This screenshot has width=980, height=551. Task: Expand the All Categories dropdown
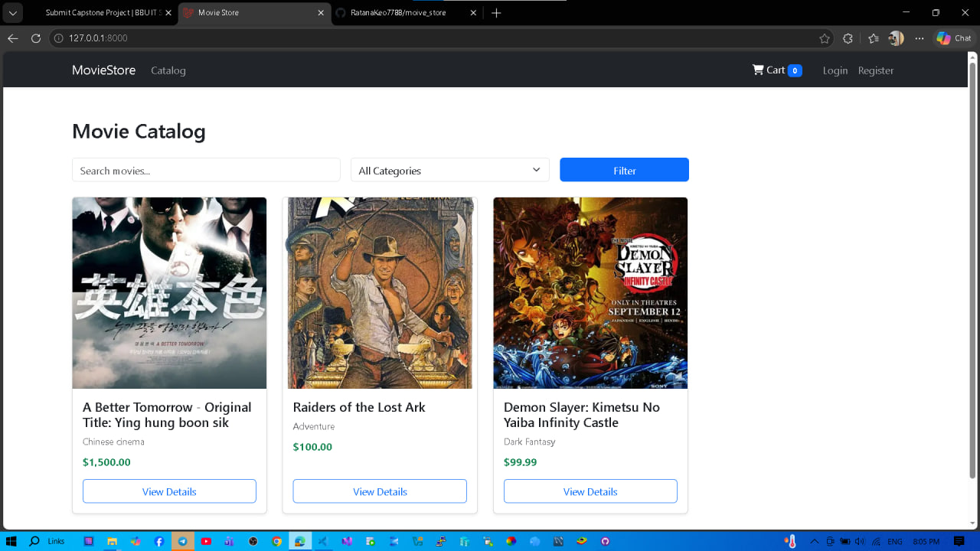click(450, 170)
